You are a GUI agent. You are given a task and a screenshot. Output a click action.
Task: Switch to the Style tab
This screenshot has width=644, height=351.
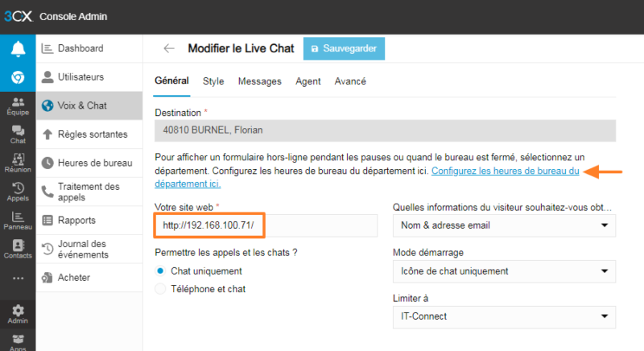click(x=213, y=81)
